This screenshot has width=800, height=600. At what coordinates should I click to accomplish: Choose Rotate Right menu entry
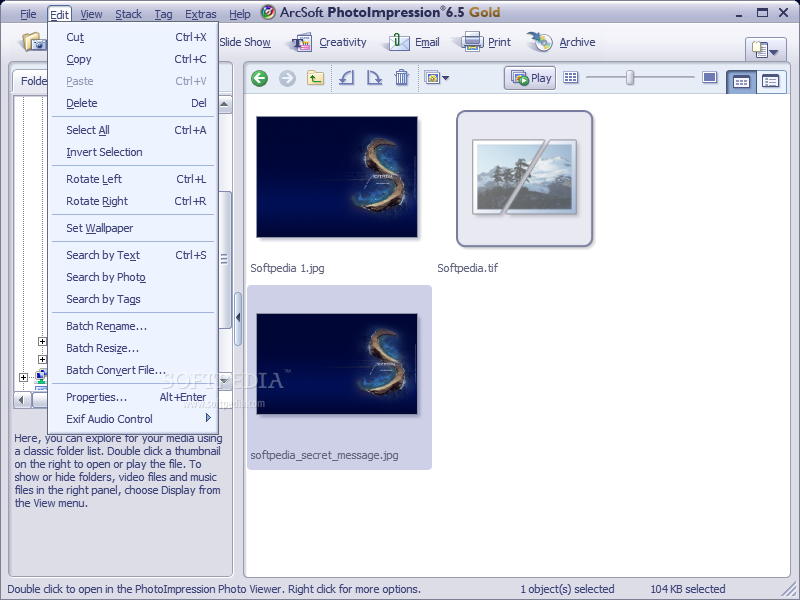pyautogui.click(x=134, y=201)
